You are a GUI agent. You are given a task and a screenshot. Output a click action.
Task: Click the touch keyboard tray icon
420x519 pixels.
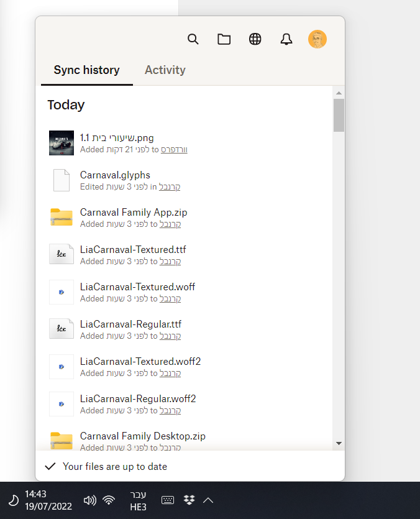168,500
